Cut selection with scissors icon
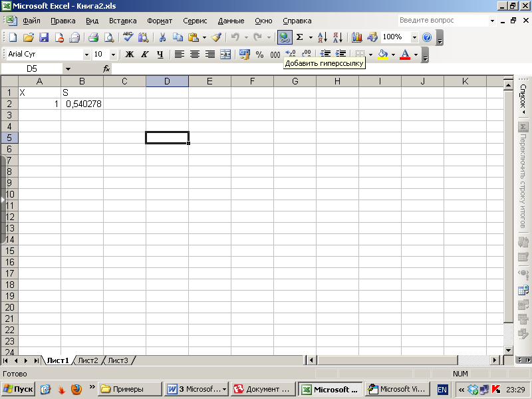The width and height of the screenshot is (532, 399). click(x=162, y=37)
